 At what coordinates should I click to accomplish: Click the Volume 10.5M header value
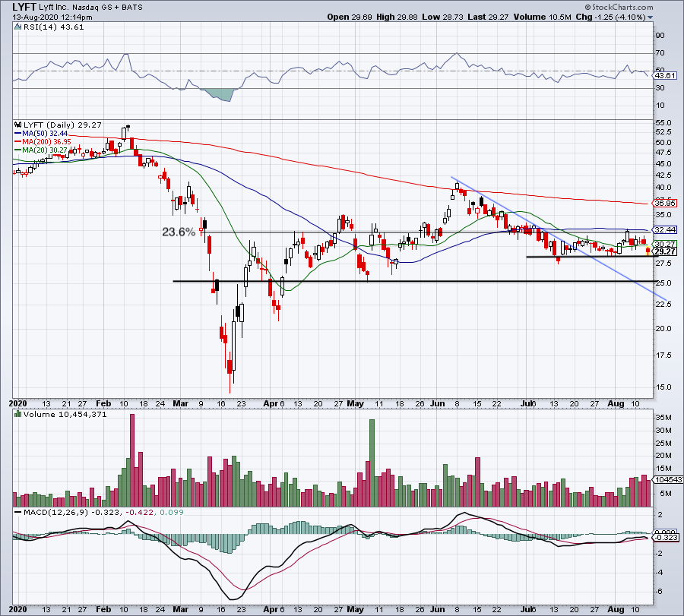[x=542, y=17]
